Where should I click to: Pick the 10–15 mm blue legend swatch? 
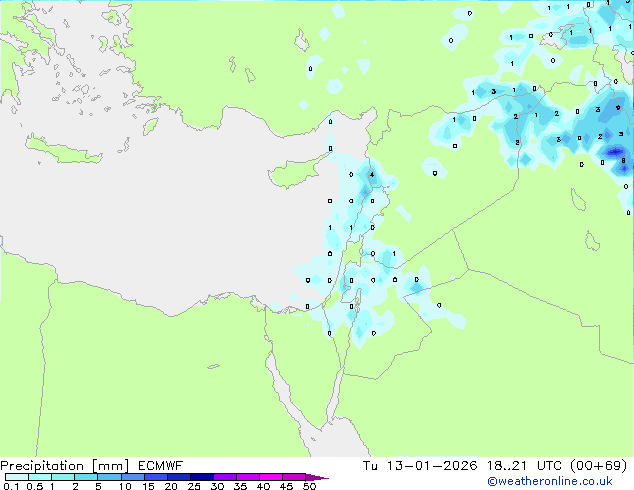tap(133, 477)
